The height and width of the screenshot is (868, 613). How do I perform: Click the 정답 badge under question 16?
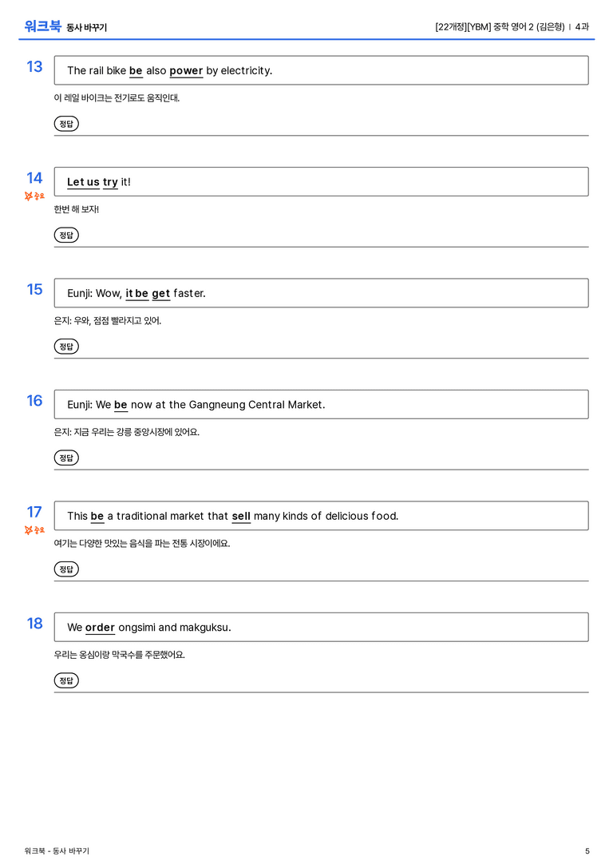[66, 458]
